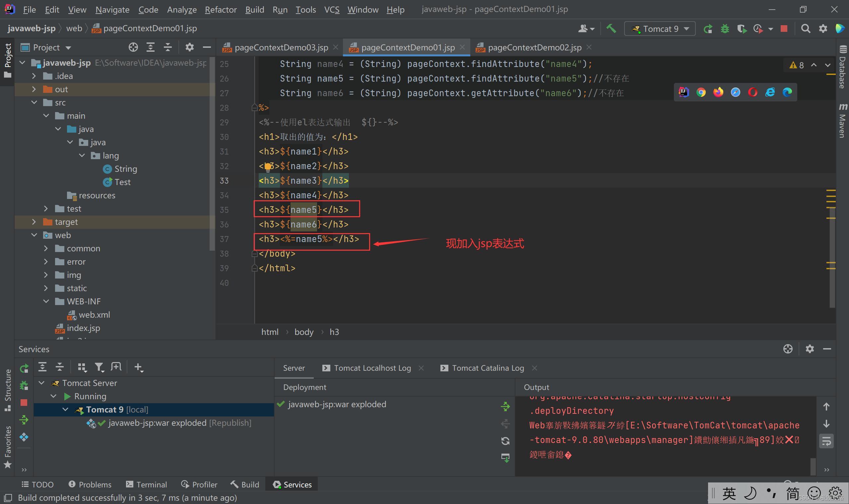Click the line 28 fold marker in gutter
The width and height of the screenshot is (849, 504).
(x=254, y=108)
